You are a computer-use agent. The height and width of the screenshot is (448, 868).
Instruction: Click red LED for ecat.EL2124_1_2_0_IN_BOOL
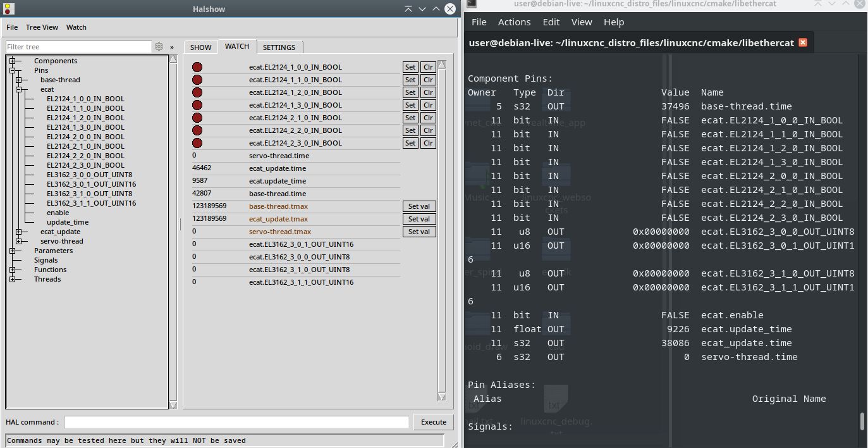coord(197,92)
